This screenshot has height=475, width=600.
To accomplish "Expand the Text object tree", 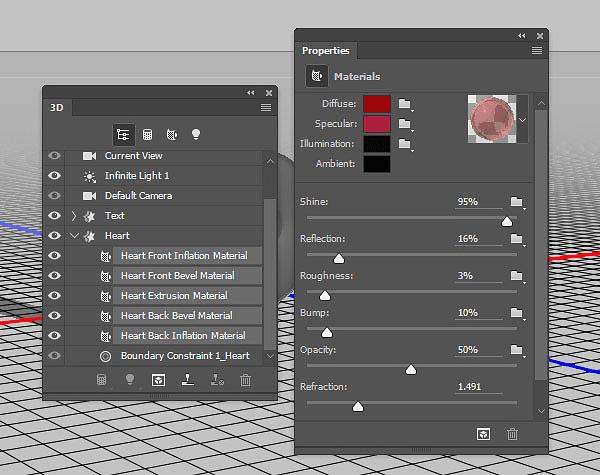I will [x=74, y=216].
